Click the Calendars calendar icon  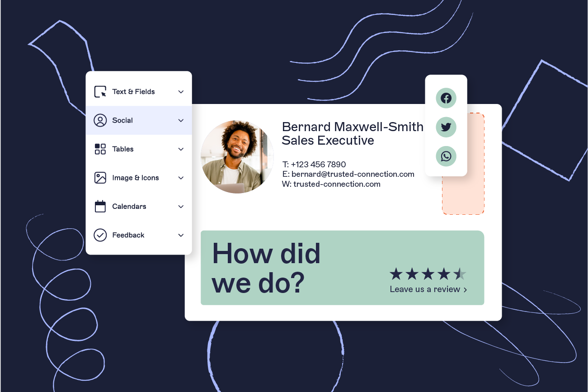tap(100, 207)
